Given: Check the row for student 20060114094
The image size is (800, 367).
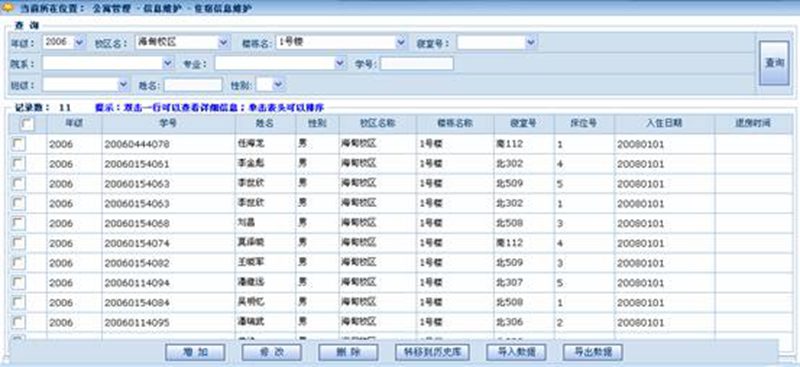Looking at the screenshot, I should pos(19,283).
